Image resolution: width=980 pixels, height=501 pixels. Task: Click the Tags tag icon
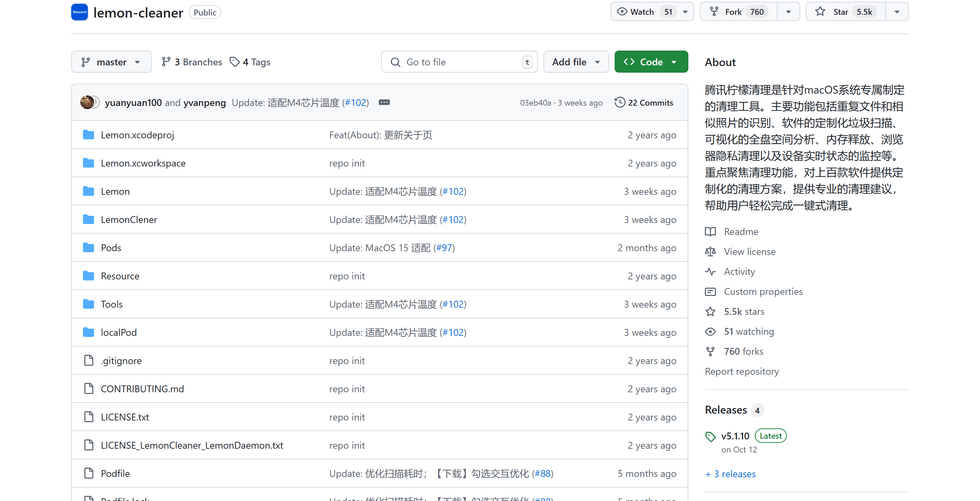pos(234,62)
